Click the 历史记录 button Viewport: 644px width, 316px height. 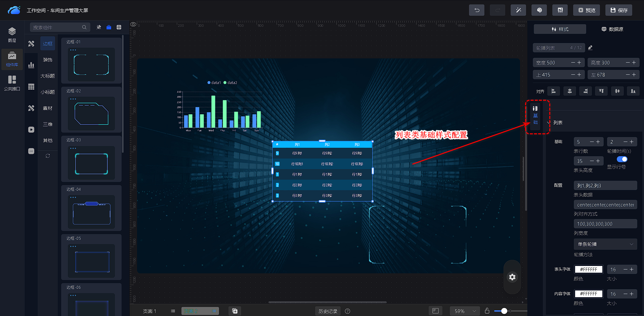pyautogui.click(x=328, y=311)
